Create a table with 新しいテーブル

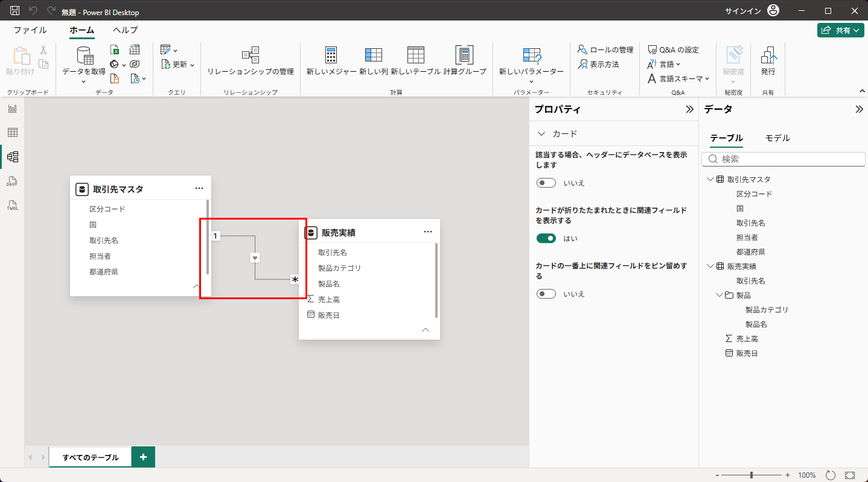pos(415,61)
